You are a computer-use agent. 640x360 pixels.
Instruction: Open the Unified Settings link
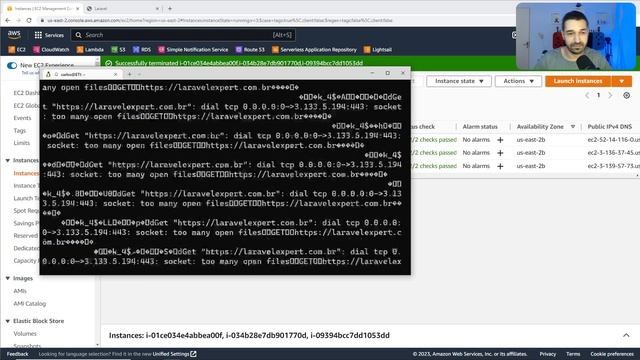click(175, 354)
